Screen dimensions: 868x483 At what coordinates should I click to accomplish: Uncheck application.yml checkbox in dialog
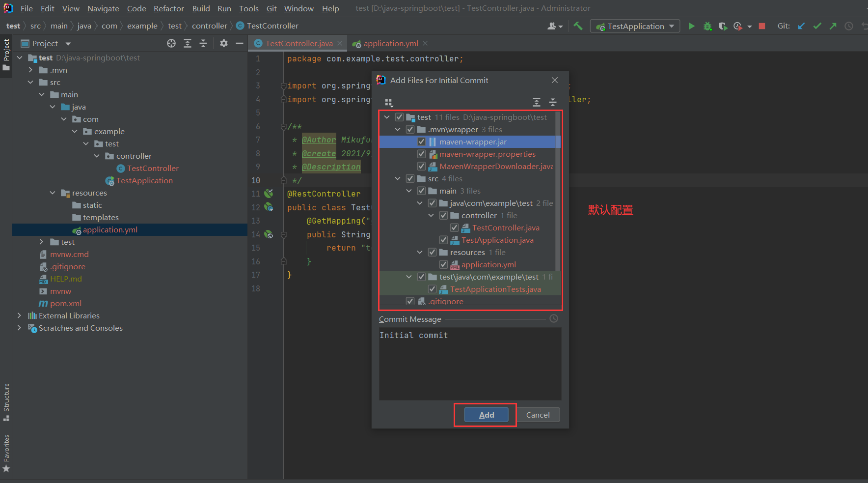click(x=443, y=264)
